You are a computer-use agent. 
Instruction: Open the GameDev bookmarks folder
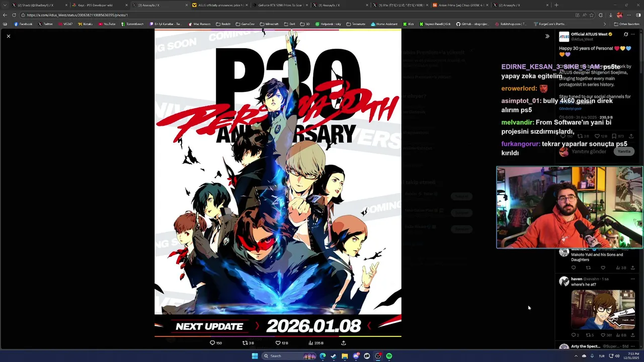245,24
